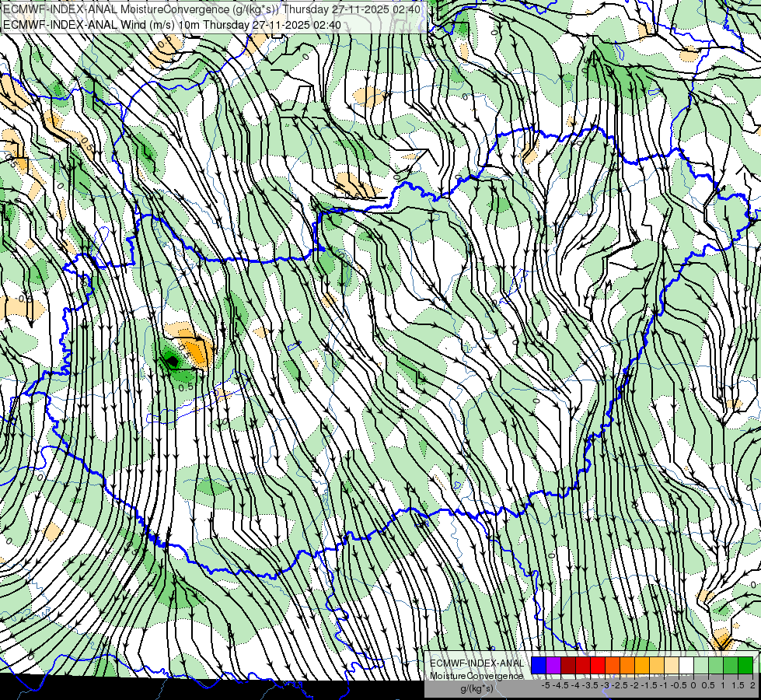
Task: Click the 1.5 legend tick value
Action: [x=738, y=685]
